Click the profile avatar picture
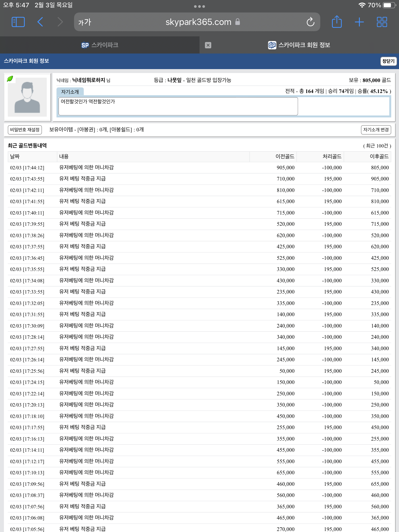399x532 pixels. pyautogui.click(x=27, y=97)
